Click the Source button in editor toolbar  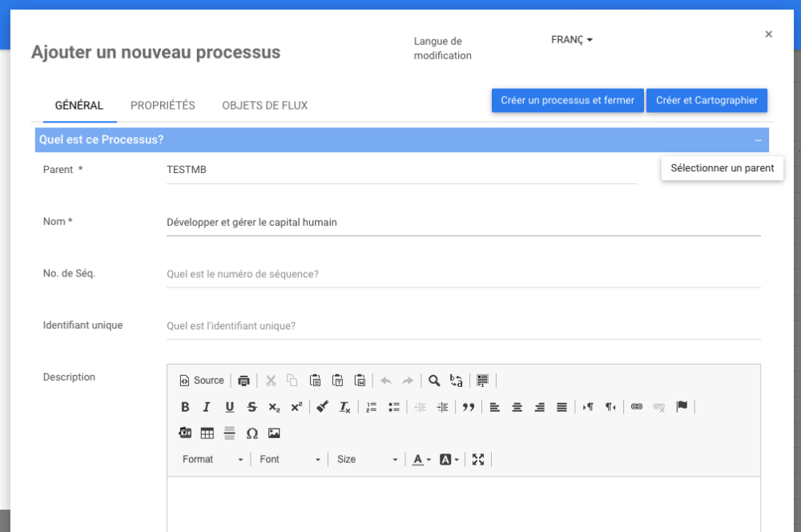click(x=202, y=381)
